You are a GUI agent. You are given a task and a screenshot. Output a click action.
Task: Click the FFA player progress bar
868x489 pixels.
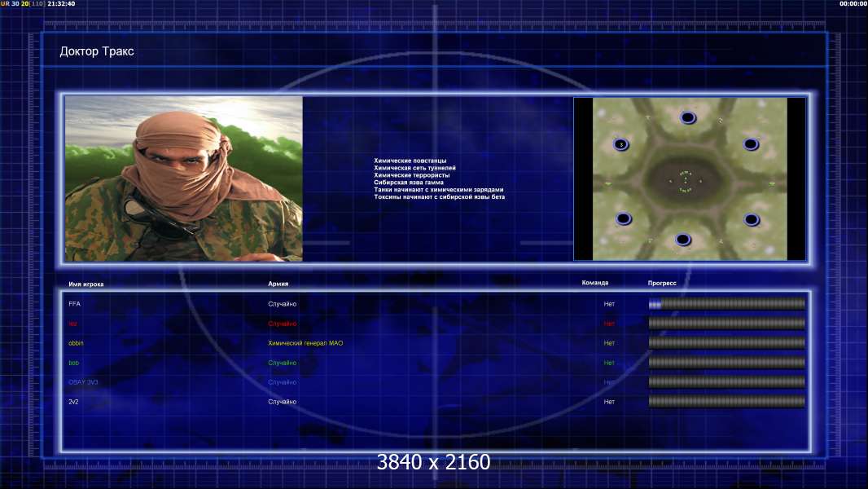click(727, 303)
